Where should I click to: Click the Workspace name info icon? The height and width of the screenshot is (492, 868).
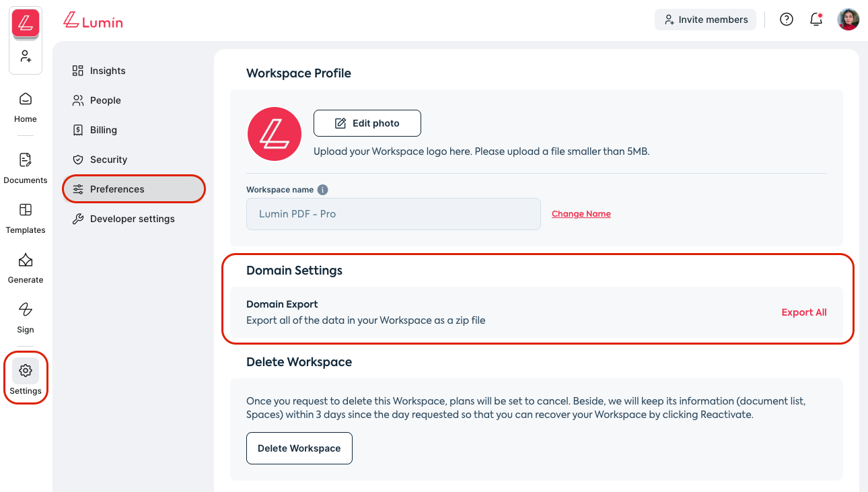(x=322, y=190)
